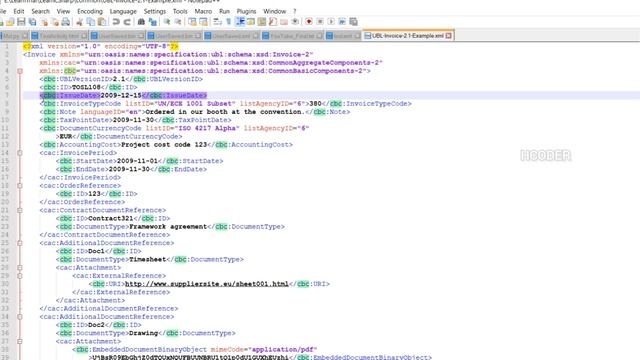
Task: Open the Edit menu
Action: point(19,11)
